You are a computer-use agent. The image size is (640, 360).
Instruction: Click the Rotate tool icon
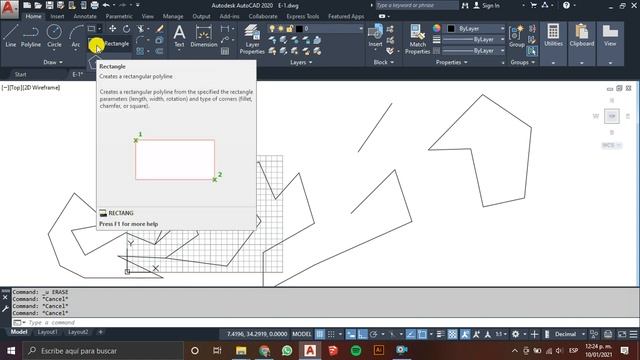[127, 29]
